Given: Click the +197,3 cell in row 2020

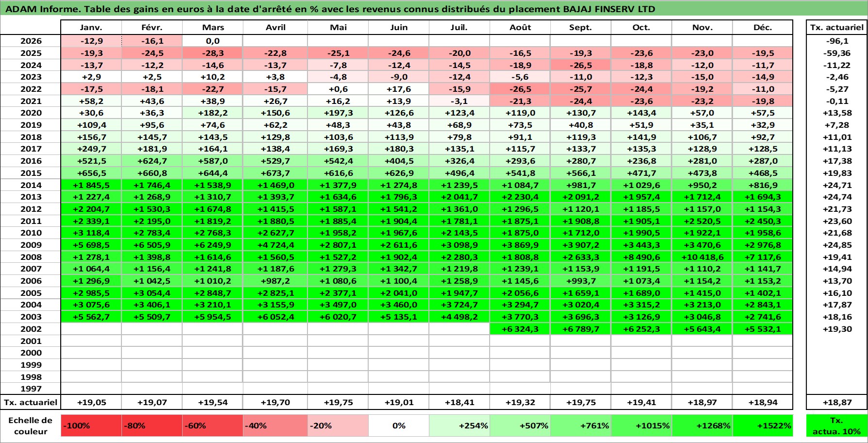Looking at the screenshot, I should tap(338, 113).
